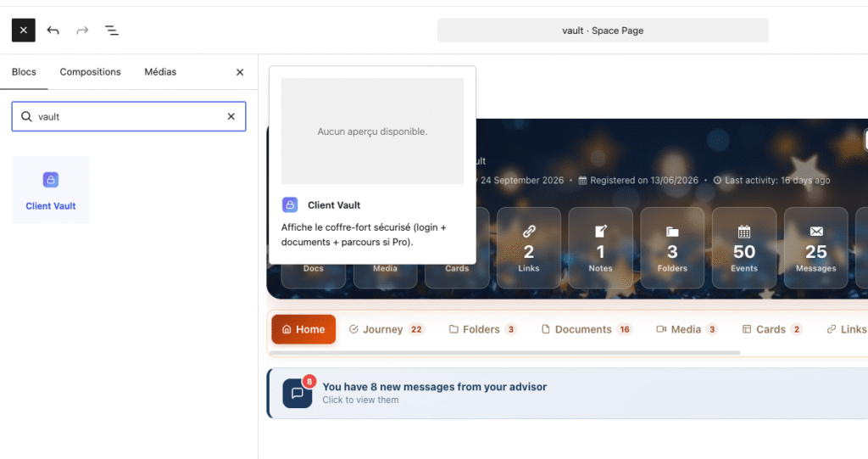868x459 pixels.
Task: Open the Folders stat card
Action: click(672, 248)
